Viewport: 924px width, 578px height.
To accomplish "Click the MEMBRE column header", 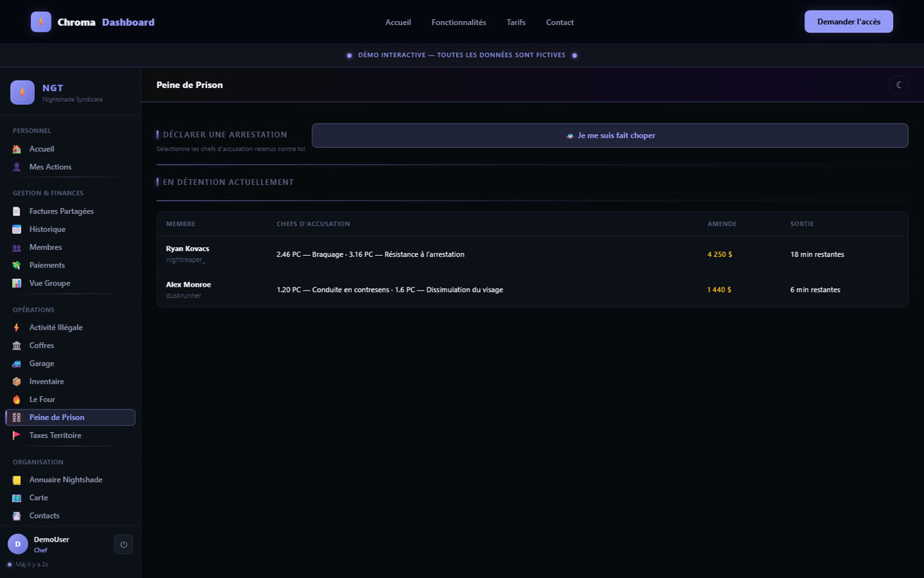I will (x=181, y=224).
